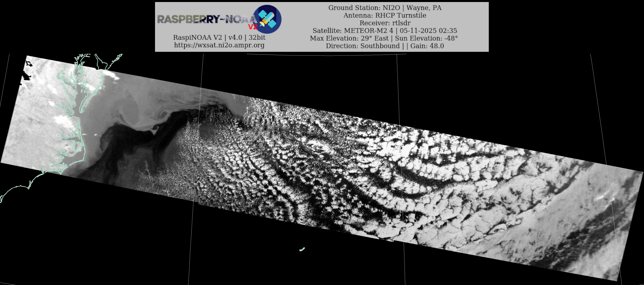Click the Direction Southbound label
Image resolution: width=644 pixels, height=285 pixels.
point(363,46)
